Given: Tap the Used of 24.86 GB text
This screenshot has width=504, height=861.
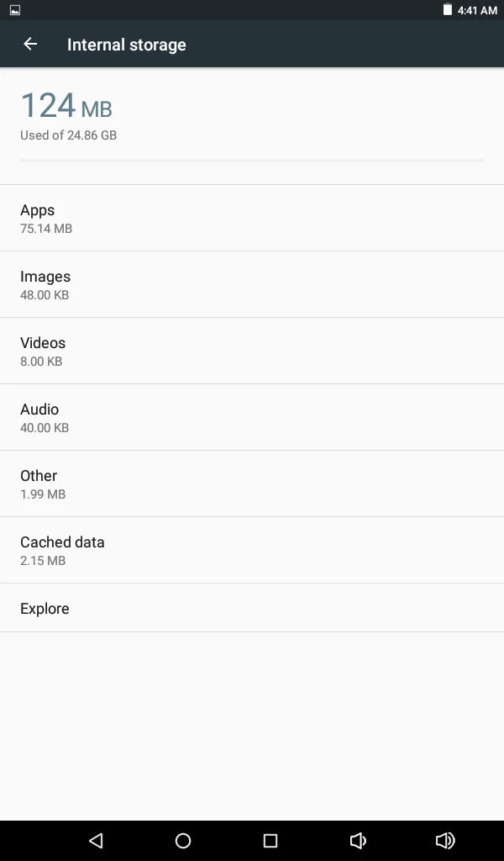Looking at the screenshot, I should click(x=69, y=135).
